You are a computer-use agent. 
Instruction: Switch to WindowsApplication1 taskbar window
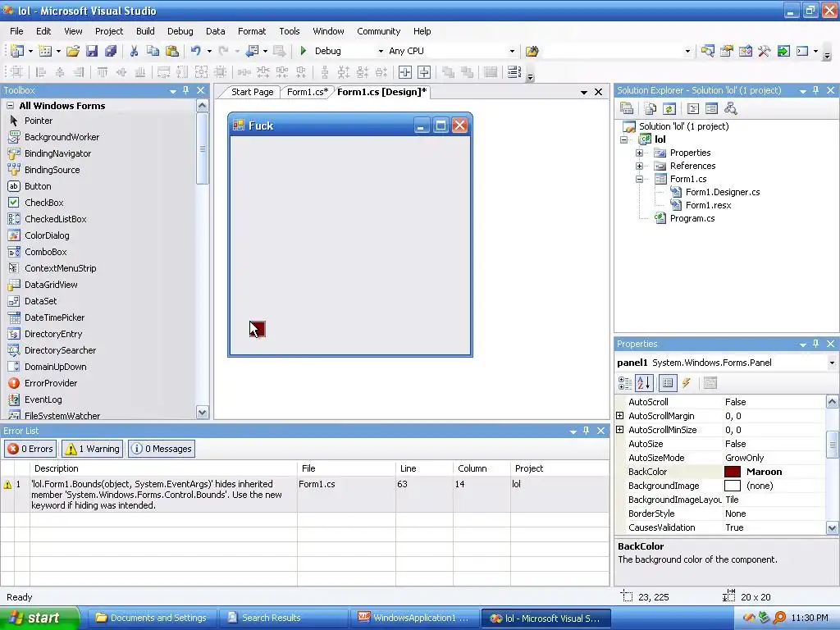pos(414,619)
